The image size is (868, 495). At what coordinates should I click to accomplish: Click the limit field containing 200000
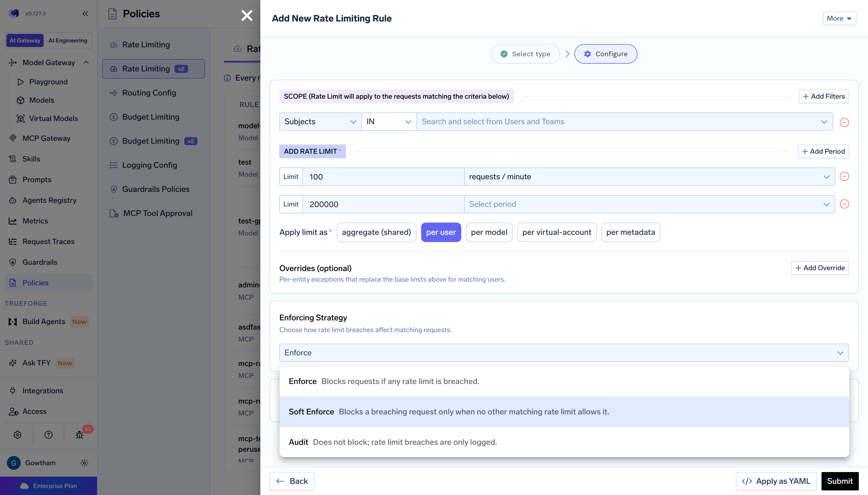(383, 204)
